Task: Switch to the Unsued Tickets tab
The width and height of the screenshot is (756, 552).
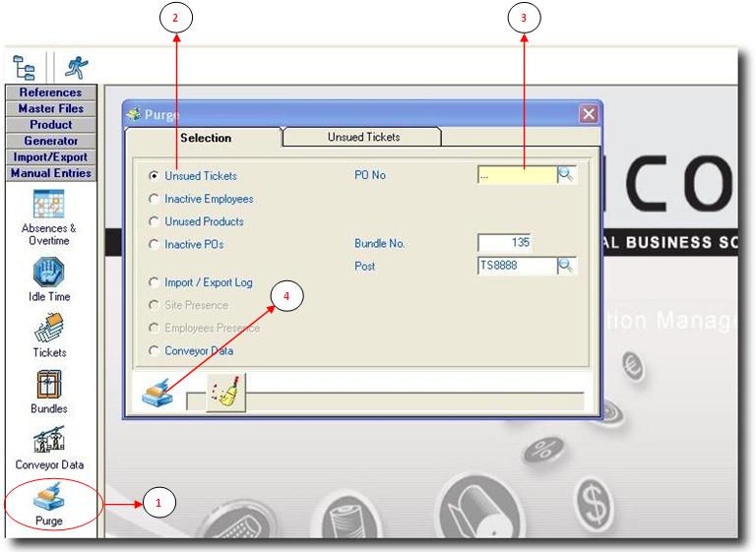Action: click(363, 138)
